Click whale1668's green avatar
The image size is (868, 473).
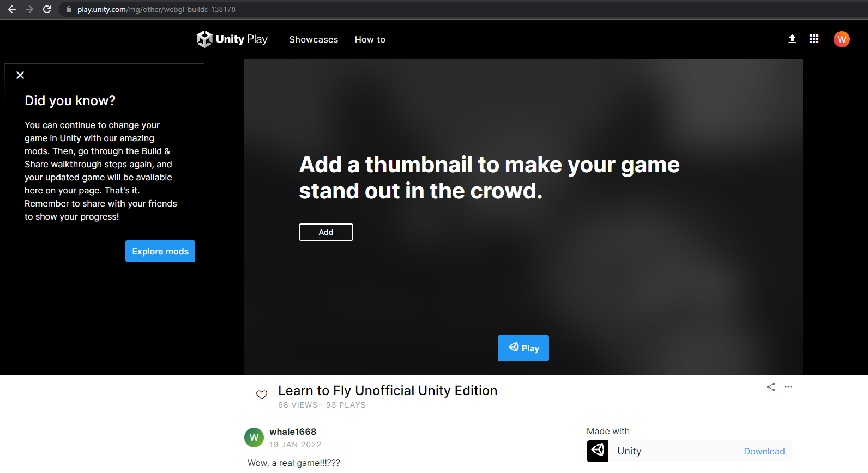coord(254,438)
